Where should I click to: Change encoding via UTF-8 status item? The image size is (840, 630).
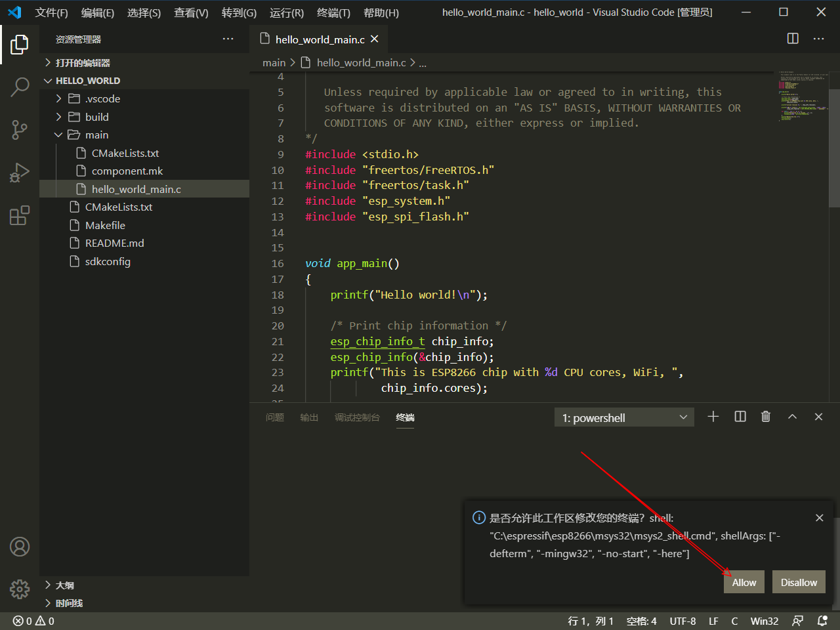[682, 621]
